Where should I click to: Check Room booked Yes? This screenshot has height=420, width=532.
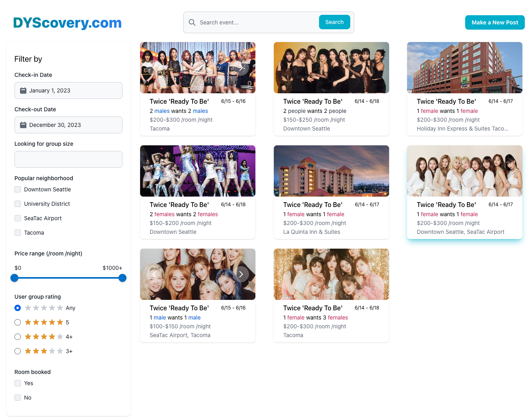18,383
